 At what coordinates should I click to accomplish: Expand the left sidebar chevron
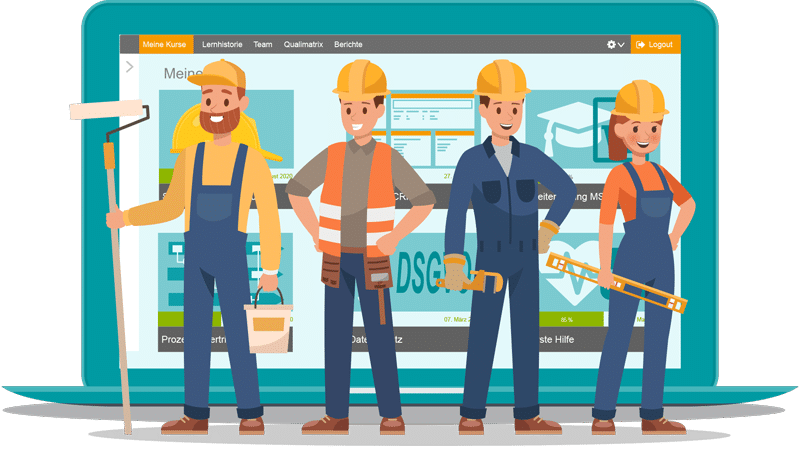[130, 67]
